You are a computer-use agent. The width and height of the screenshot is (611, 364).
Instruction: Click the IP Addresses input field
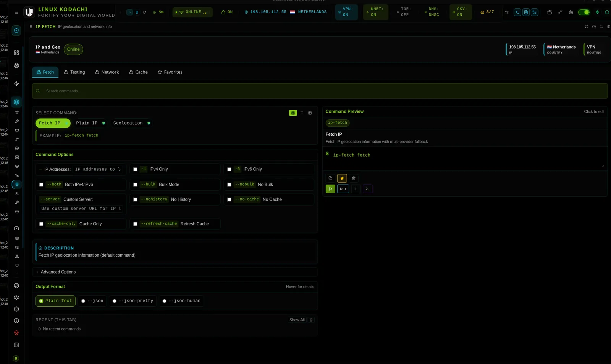(98, 170)
